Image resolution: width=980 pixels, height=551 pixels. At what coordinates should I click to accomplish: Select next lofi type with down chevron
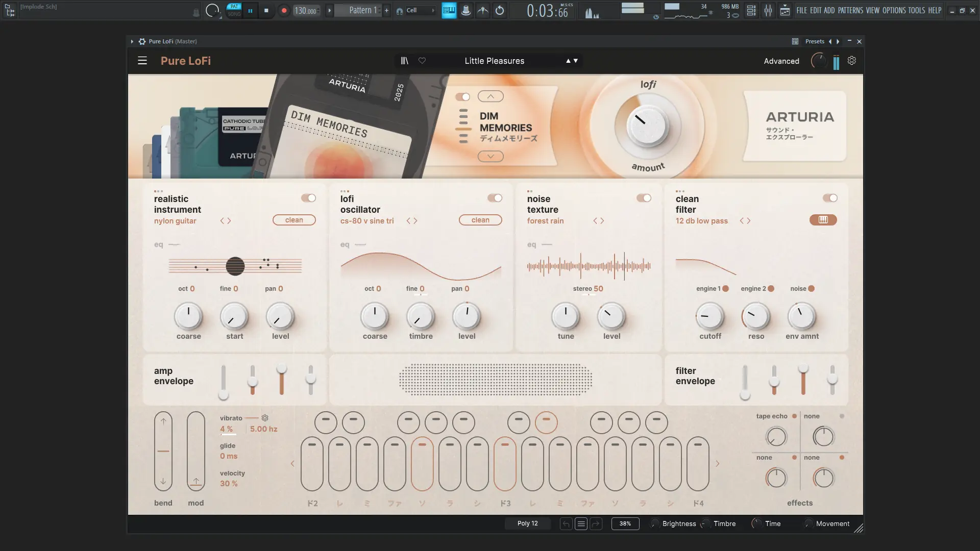click(491, 157)
